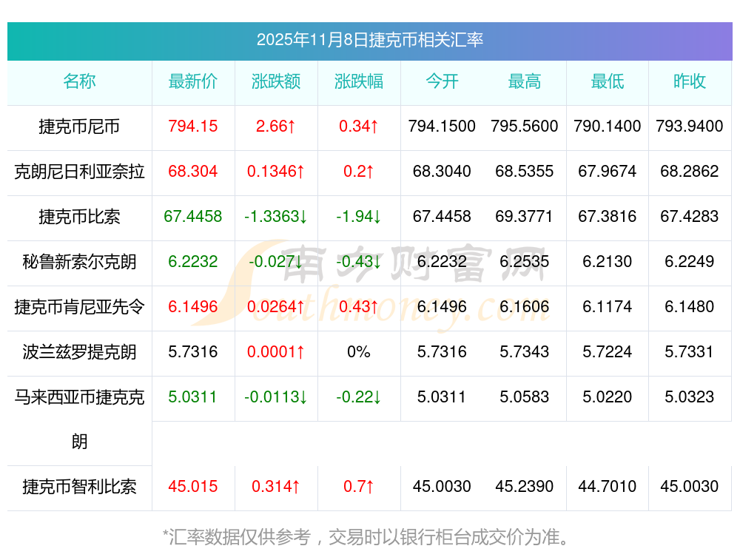Select previous close 6.2249
Viewport: 740px width, 560px height.
pyautogui.click(x=690, y=261)
